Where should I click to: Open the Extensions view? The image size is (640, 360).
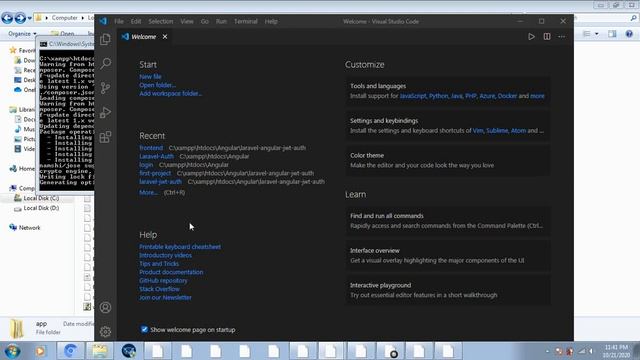(105, 137)
